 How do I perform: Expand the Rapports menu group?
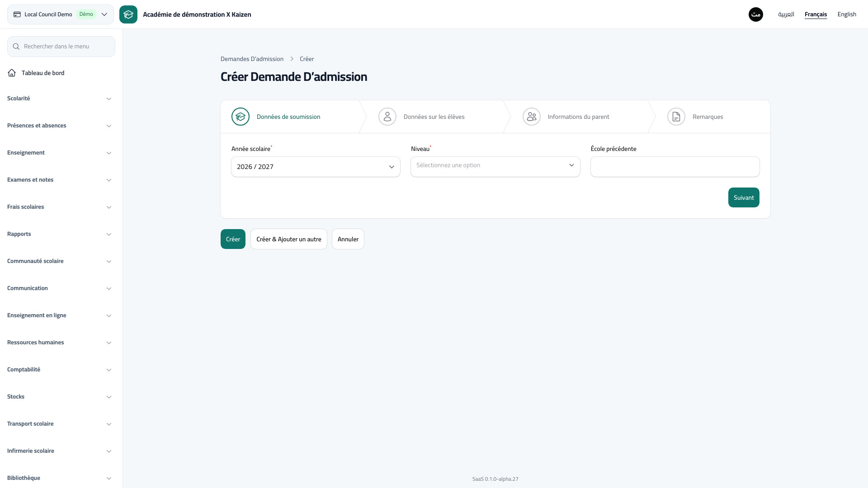[59, 234]
